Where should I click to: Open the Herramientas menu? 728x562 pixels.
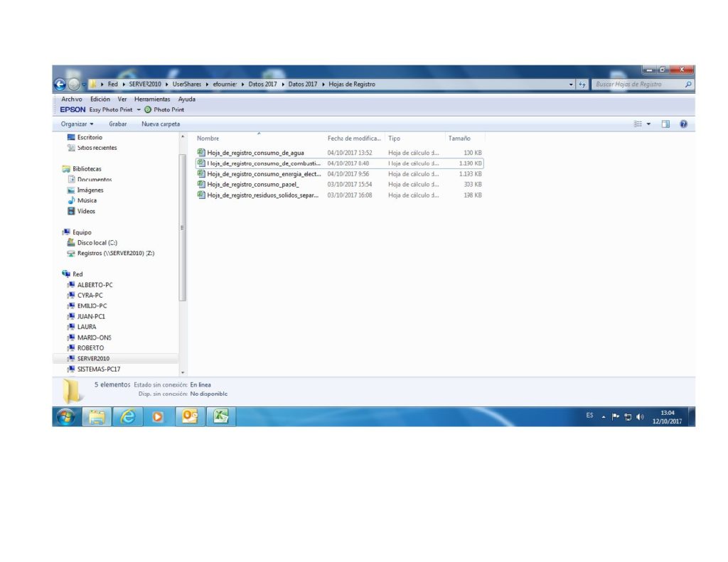(x=152, y=99)
